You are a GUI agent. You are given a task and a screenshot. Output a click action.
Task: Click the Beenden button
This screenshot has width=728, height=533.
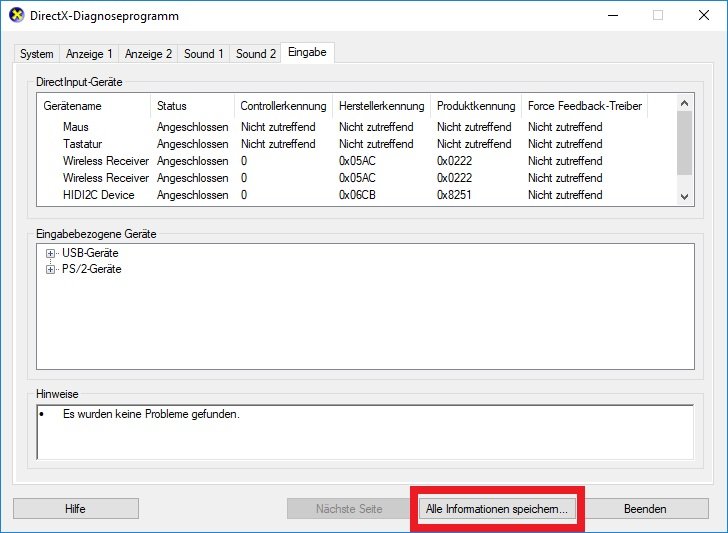coord(645,508)
